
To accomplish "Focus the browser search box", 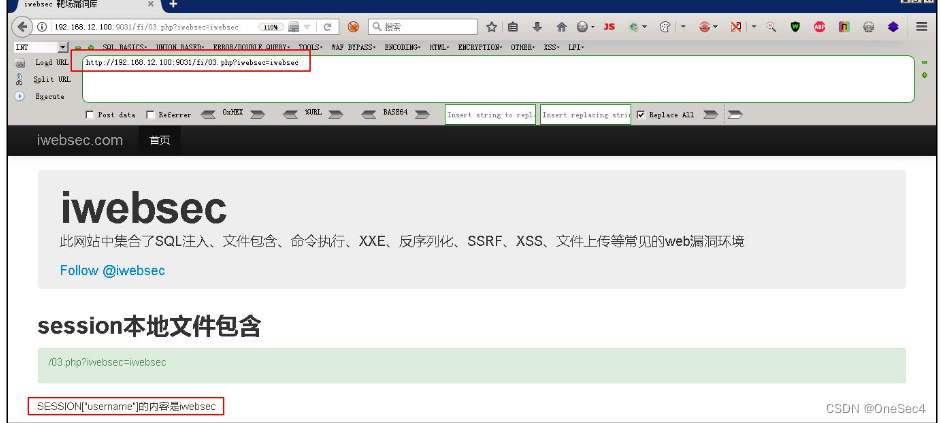I will [423, 27].
